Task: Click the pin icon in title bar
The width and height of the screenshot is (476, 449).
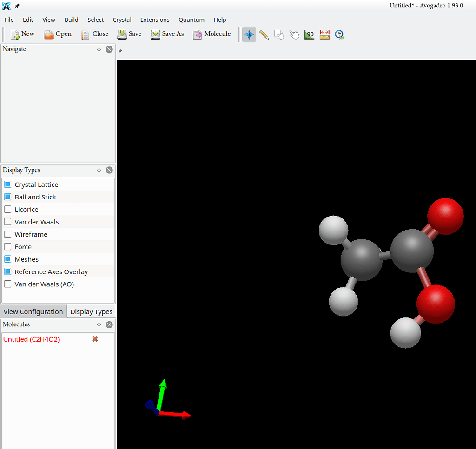Action: click(x=17, y=6)
